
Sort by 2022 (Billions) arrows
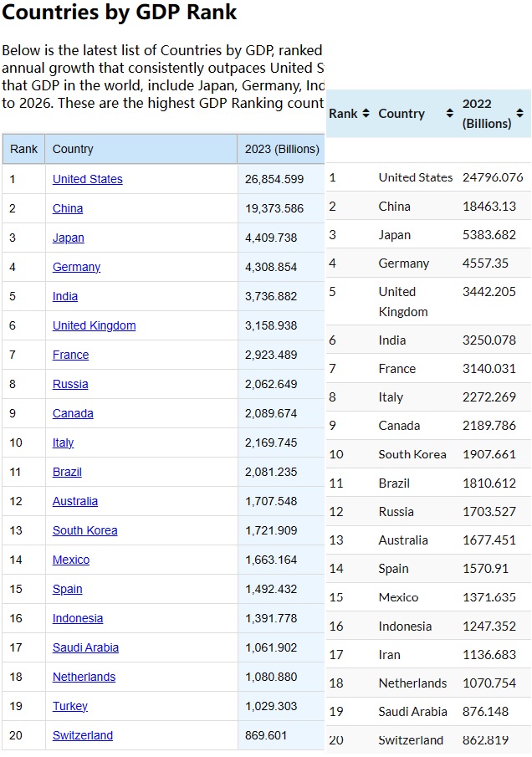[520, 114]
